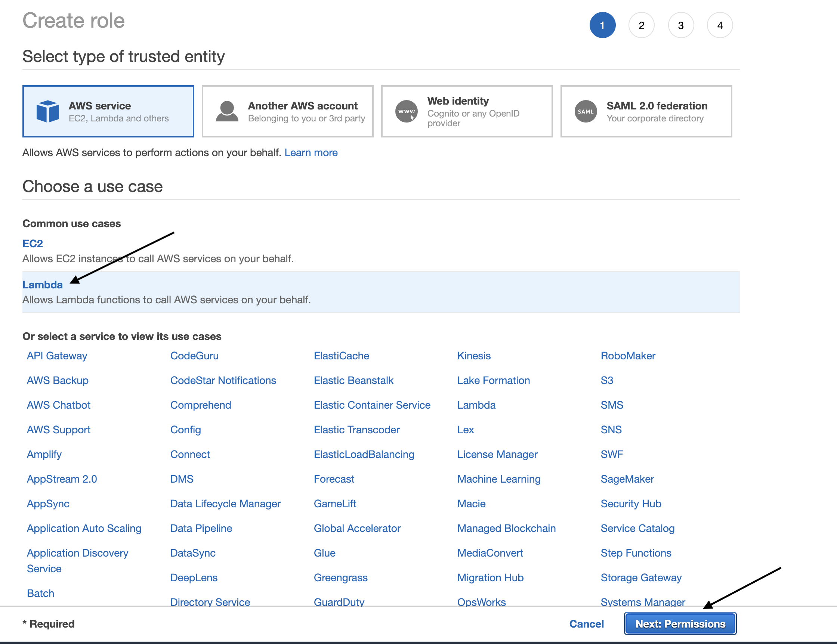Viewport: 837px width, 644px height.
Task: Select S3 service link
Action: 607,380
